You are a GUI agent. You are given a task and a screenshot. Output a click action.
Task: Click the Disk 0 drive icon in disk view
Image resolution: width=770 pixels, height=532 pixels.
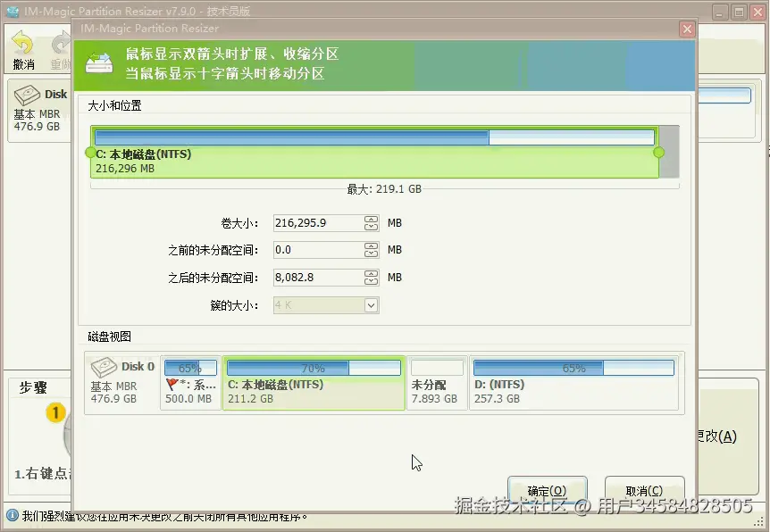(103, 368)
